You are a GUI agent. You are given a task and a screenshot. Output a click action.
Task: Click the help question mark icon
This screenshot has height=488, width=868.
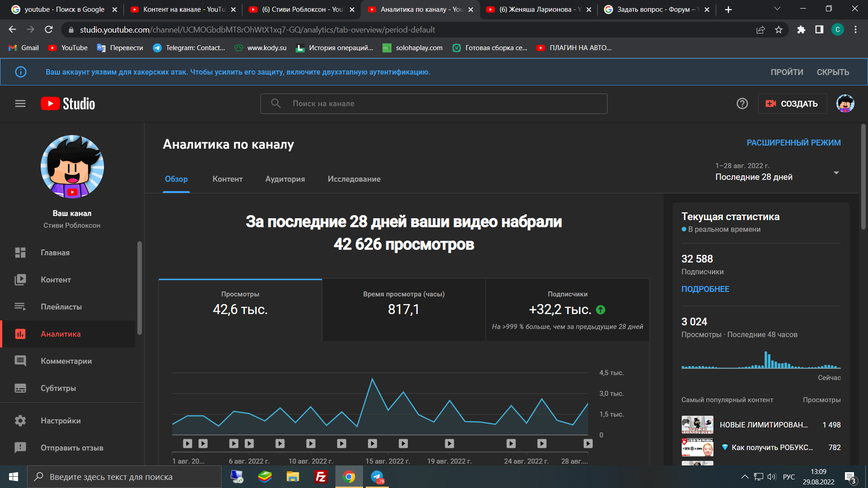pyautogui.click(x=742, y=103)
